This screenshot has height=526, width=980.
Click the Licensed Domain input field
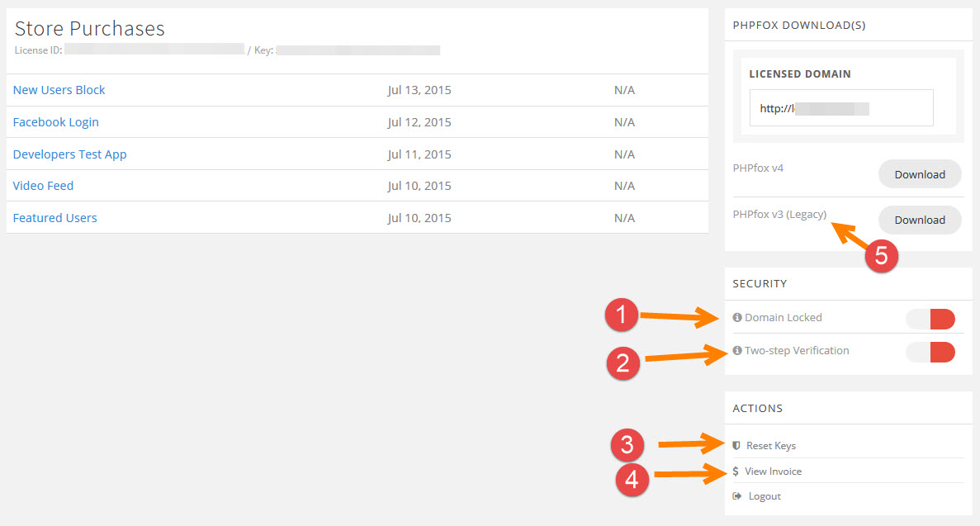840,108
